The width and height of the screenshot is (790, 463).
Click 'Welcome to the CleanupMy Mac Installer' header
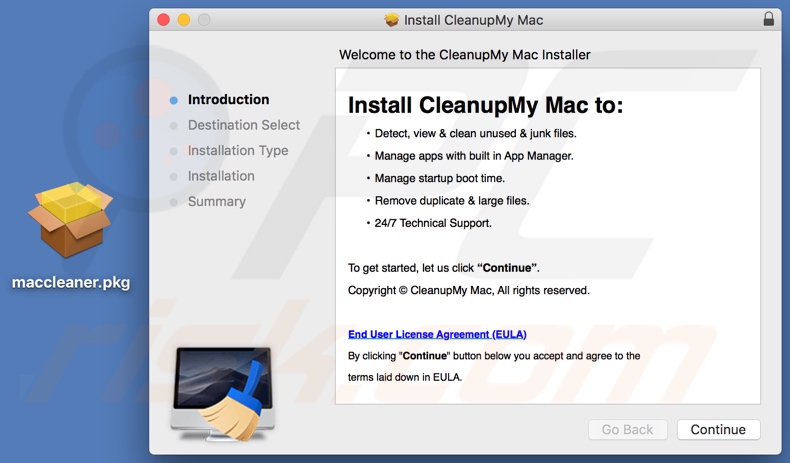[465, 54]
